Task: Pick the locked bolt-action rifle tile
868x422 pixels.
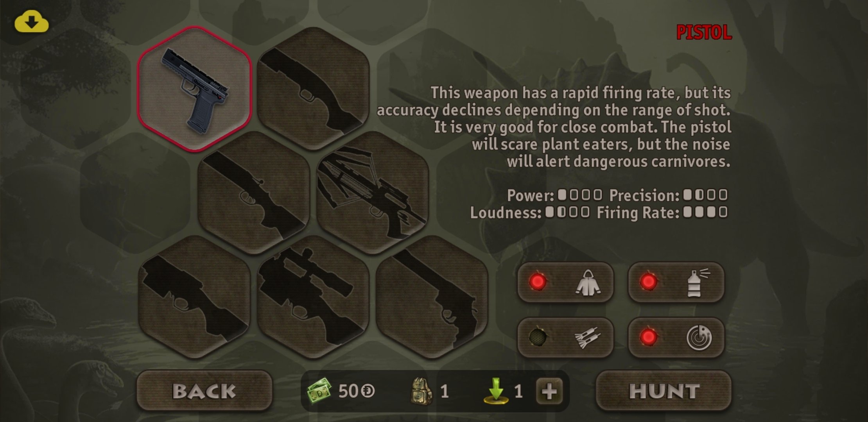Action: tap(254, 193)
